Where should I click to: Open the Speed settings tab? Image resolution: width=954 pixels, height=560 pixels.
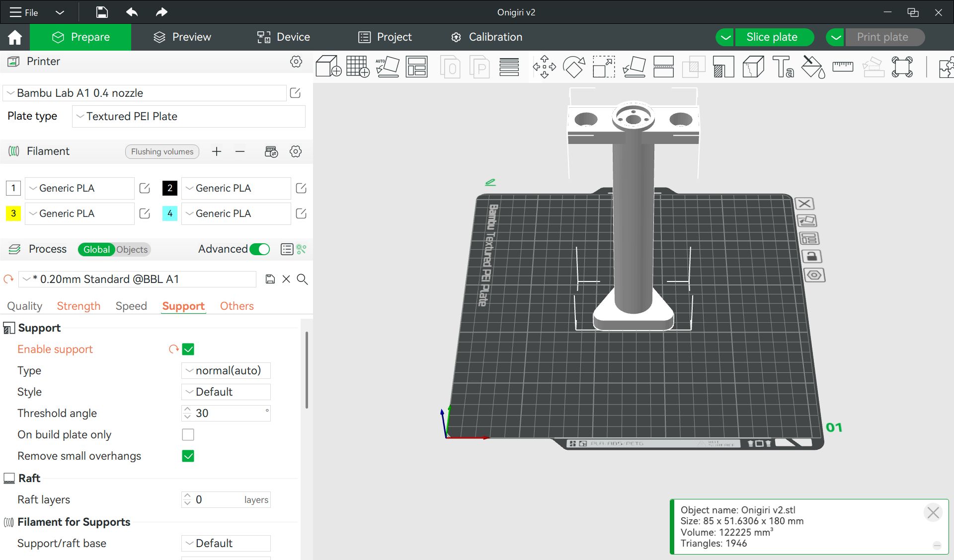click(x=131, y=306)
